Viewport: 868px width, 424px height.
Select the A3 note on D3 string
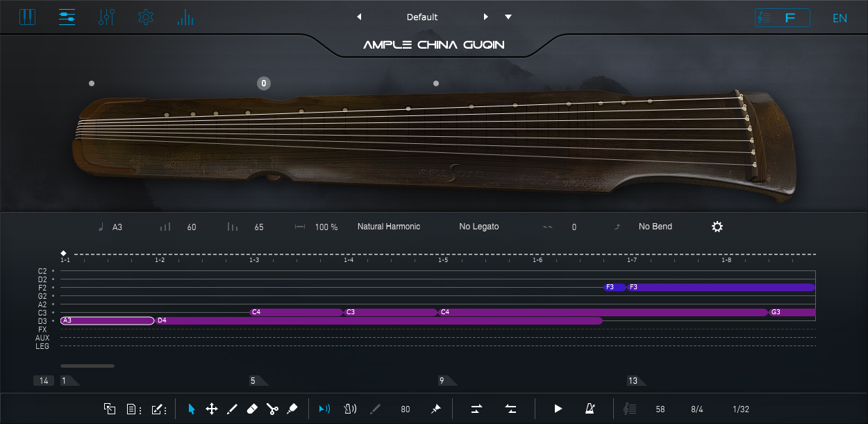tap(108, 320)
